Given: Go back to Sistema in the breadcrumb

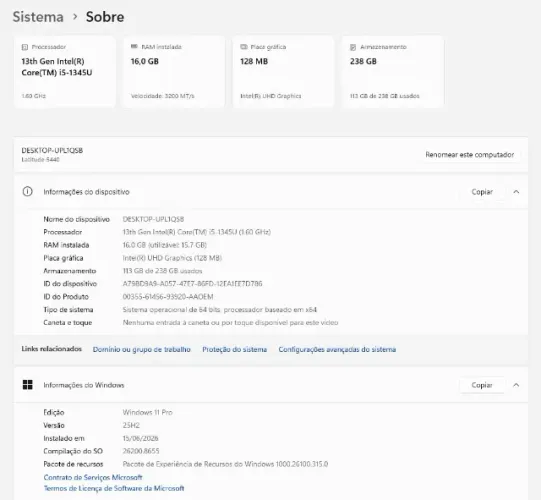Looking at the screenshot, I should (38, 17).
